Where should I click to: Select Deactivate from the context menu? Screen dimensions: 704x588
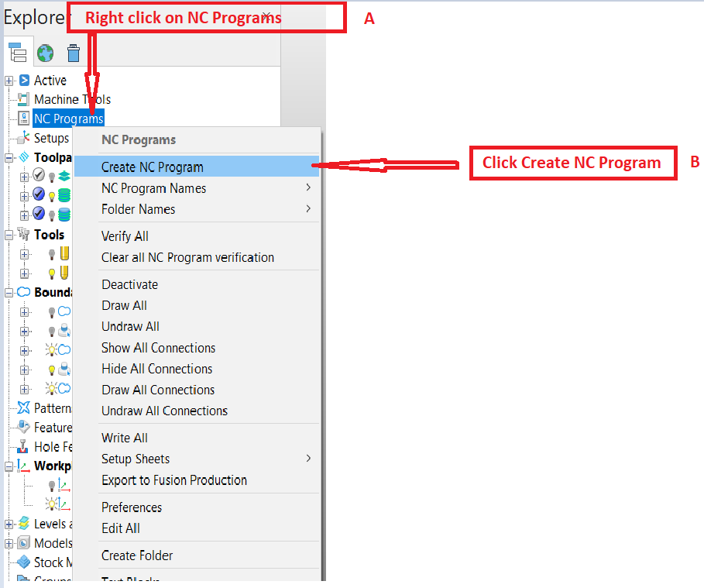click(129, 284)
